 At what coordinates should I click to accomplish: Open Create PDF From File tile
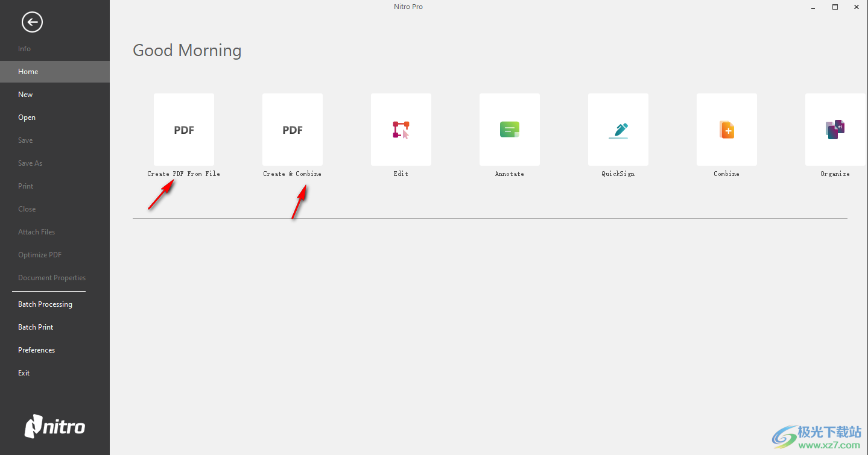(x=184, y=130)
